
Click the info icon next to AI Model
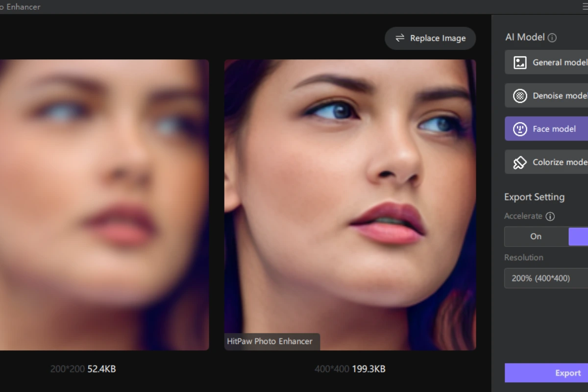click(552, 37)
